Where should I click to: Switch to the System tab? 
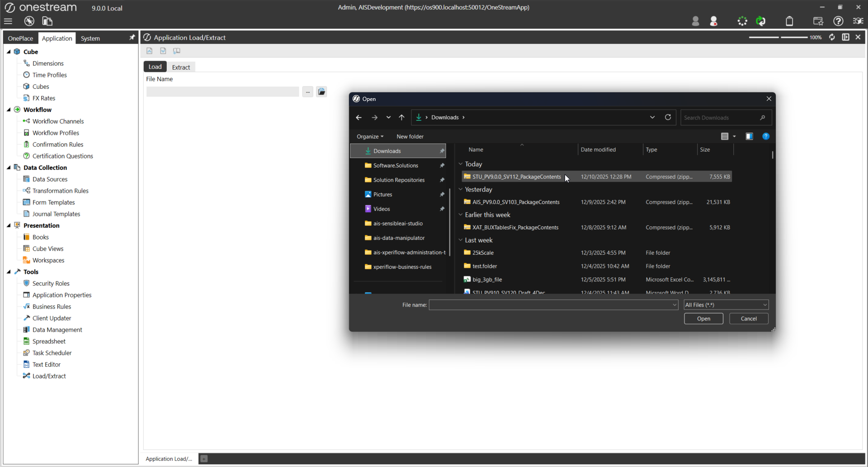[90, 38]
